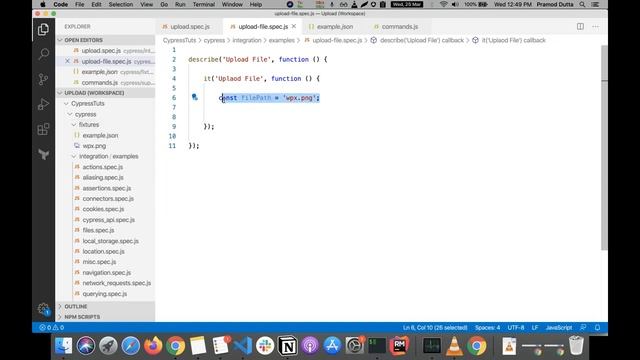Close upload-file.spec.js in Open Editors

[68, 61]
